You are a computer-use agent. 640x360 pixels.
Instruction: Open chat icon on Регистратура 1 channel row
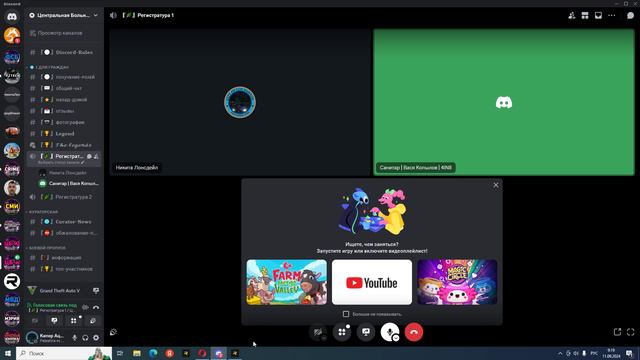(89, 156)
